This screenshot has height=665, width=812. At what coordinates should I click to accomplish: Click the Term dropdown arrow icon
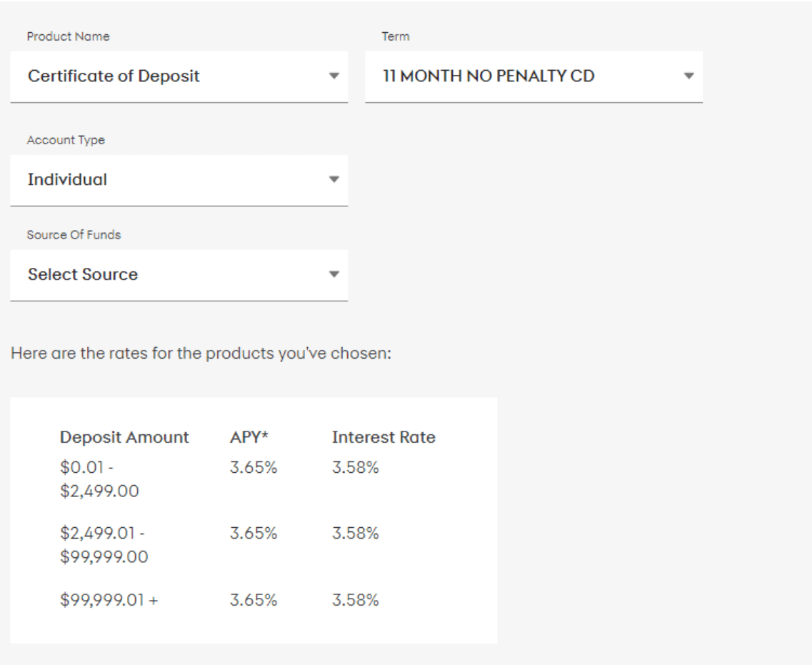(688, 76)
